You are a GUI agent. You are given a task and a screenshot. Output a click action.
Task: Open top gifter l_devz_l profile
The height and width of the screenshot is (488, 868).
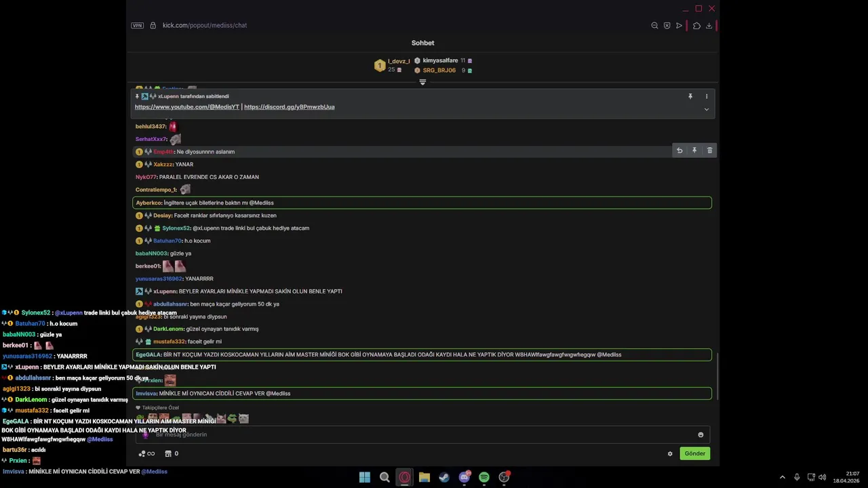point(399,62)
